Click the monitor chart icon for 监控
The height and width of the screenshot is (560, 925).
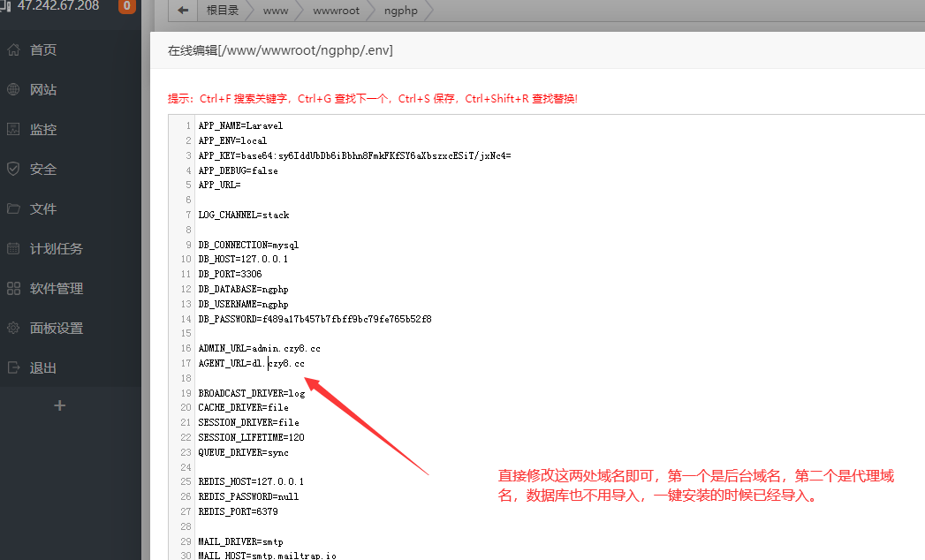[x=13, y=130]
